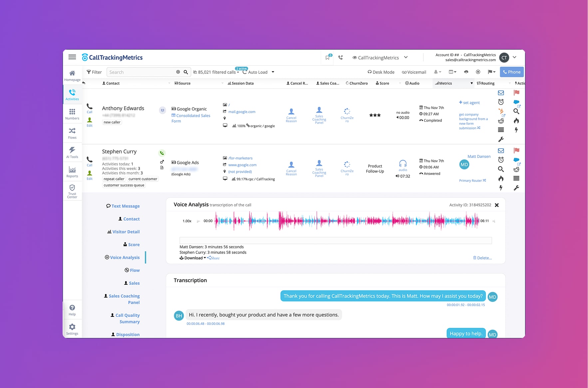Select the Voice Analysis panel tab
Viewport: 588px width, 388px height.
pos(122,257)
